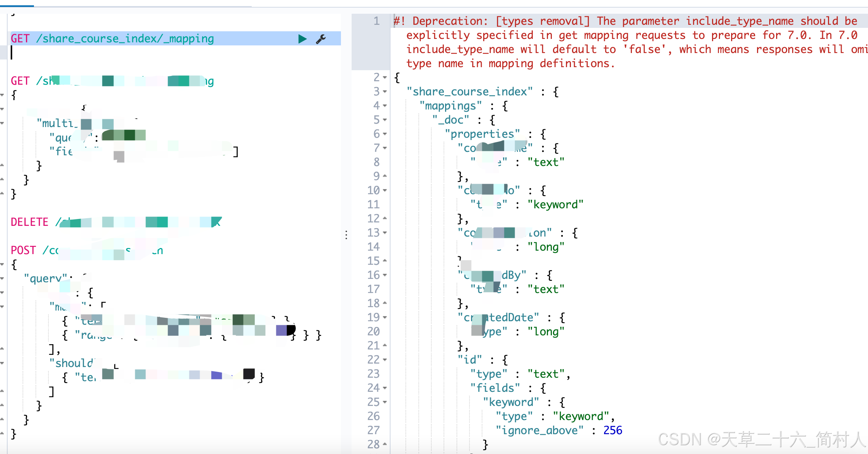The height and width of the screenshot is (454, 868).
Task: Send the request with the green play button
Action: point(302,38)
